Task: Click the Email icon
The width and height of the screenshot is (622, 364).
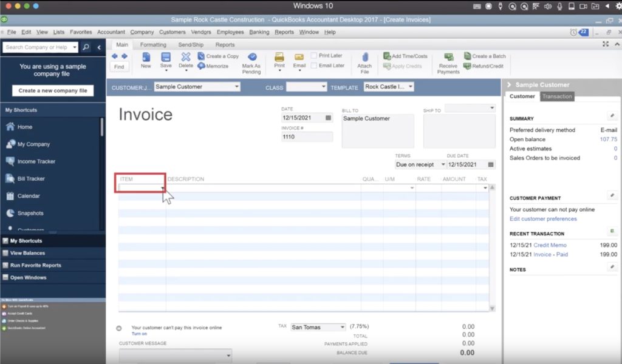Action: coord(299,58)
